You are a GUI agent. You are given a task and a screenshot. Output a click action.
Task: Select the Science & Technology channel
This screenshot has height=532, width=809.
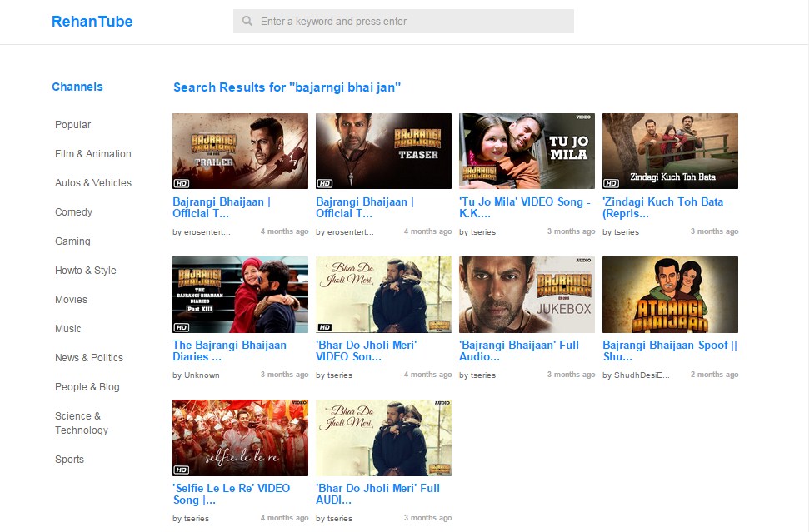(x=82, y=423)
